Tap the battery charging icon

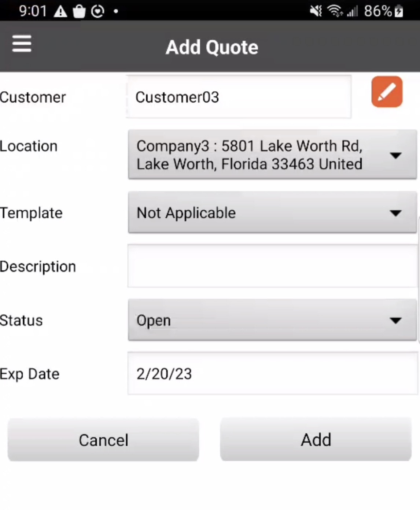tap(399, 11)
